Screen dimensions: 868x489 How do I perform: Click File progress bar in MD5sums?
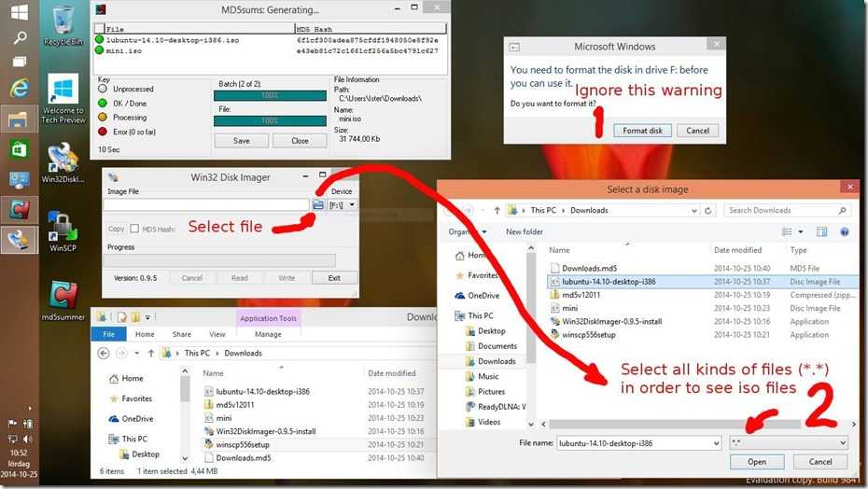[x=270, y=120]
